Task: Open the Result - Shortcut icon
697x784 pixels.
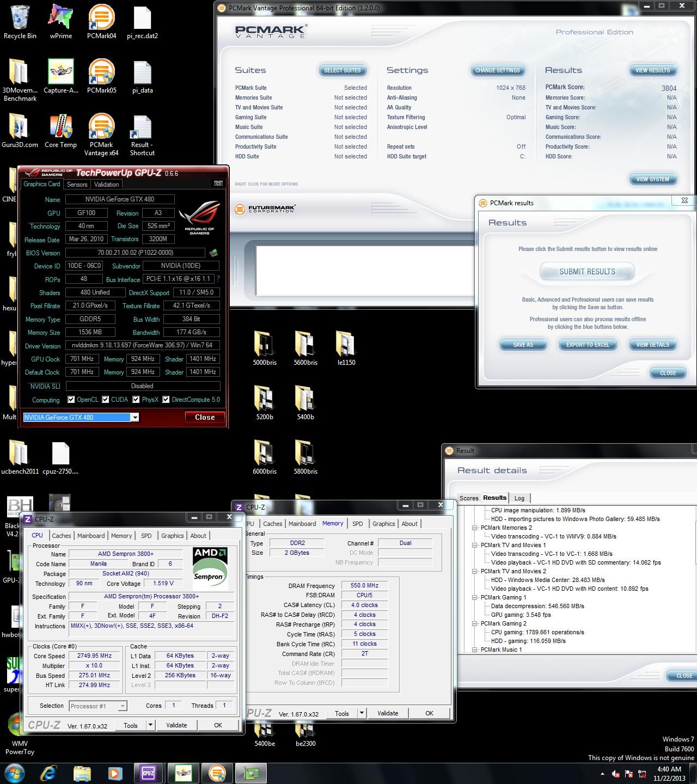Action: point(142,134)
